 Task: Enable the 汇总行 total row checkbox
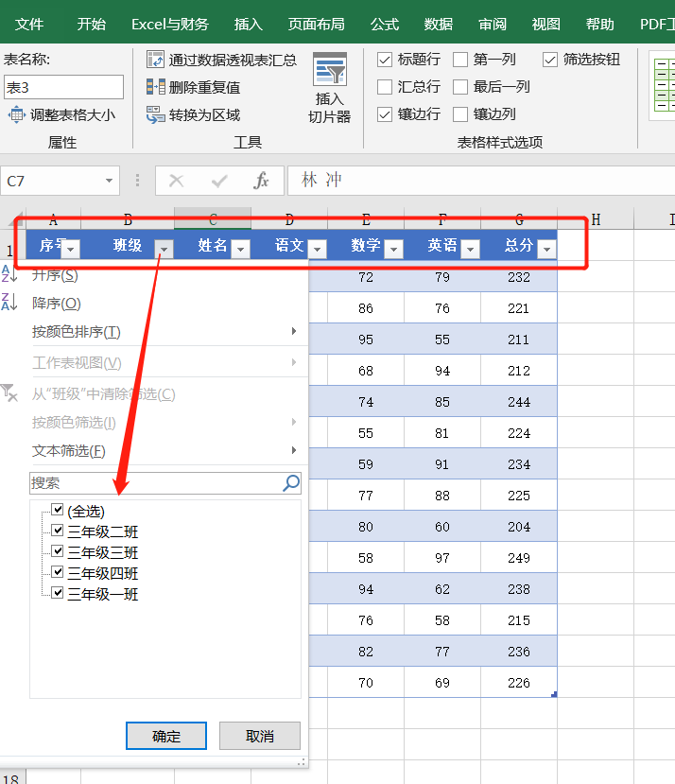click(385, 87)
